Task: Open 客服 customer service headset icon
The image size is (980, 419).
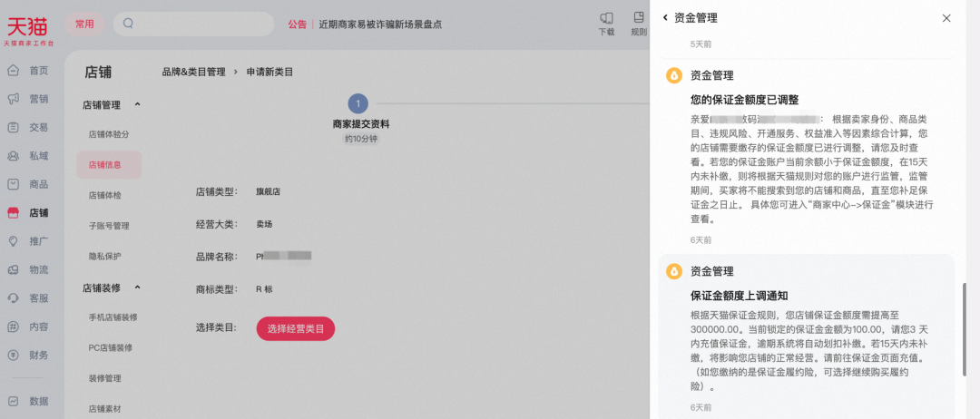Action: 13,297
